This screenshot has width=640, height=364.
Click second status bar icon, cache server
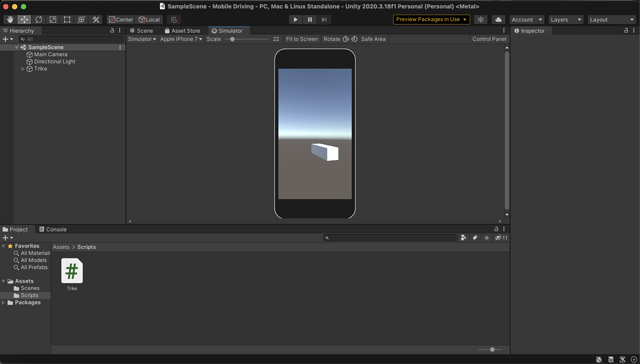tap(611, 360)
